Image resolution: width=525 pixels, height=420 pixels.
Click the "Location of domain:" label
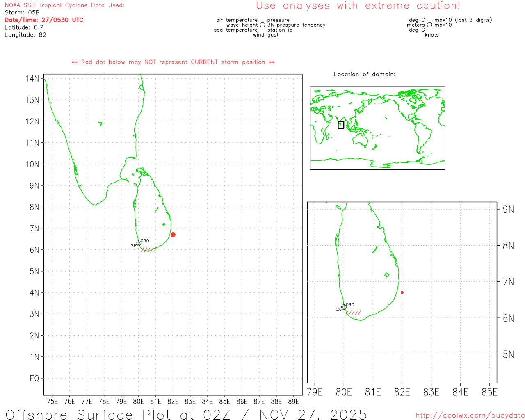tap(365, 75)
